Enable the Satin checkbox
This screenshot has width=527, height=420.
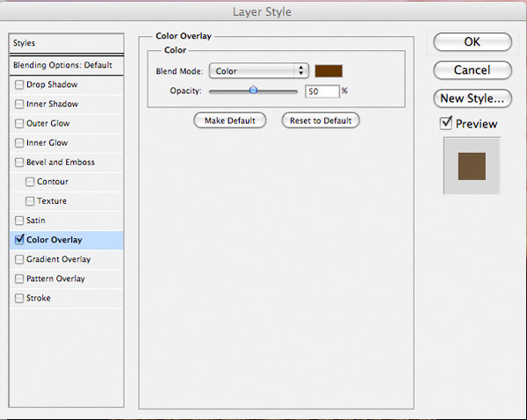click(19, 221)
